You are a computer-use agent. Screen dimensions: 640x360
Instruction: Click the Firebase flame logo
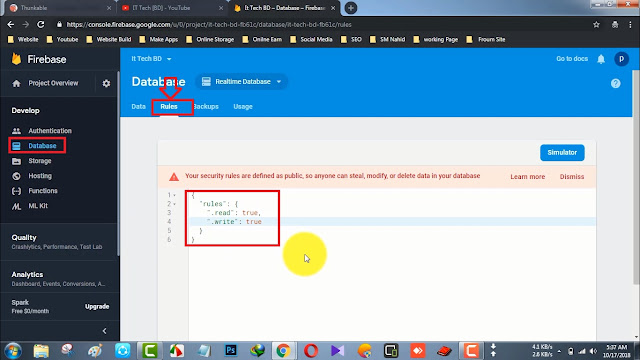[x=16, y=59]
